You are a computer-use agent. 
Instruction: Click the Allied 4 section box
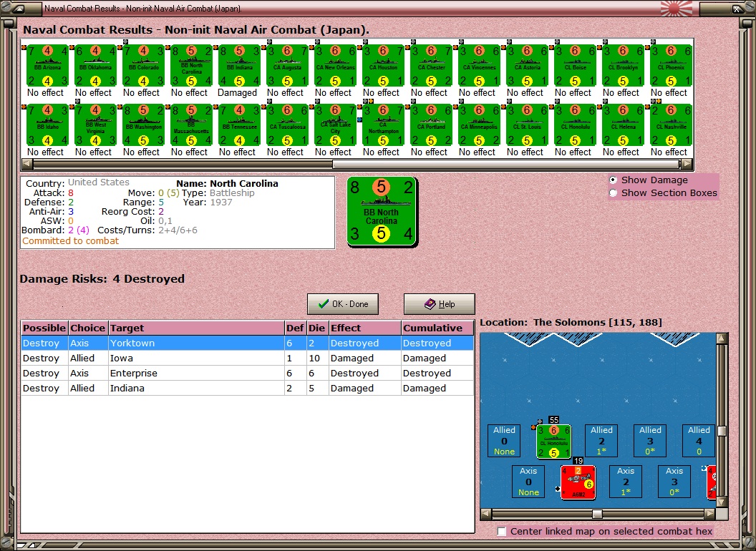click(699, 441)
